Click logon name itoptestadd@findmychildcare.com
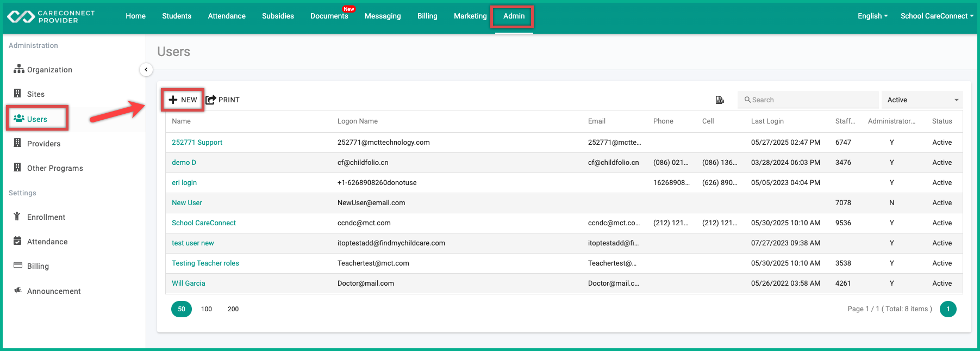This screenshot has width=980, height=351. pos(391,243)
